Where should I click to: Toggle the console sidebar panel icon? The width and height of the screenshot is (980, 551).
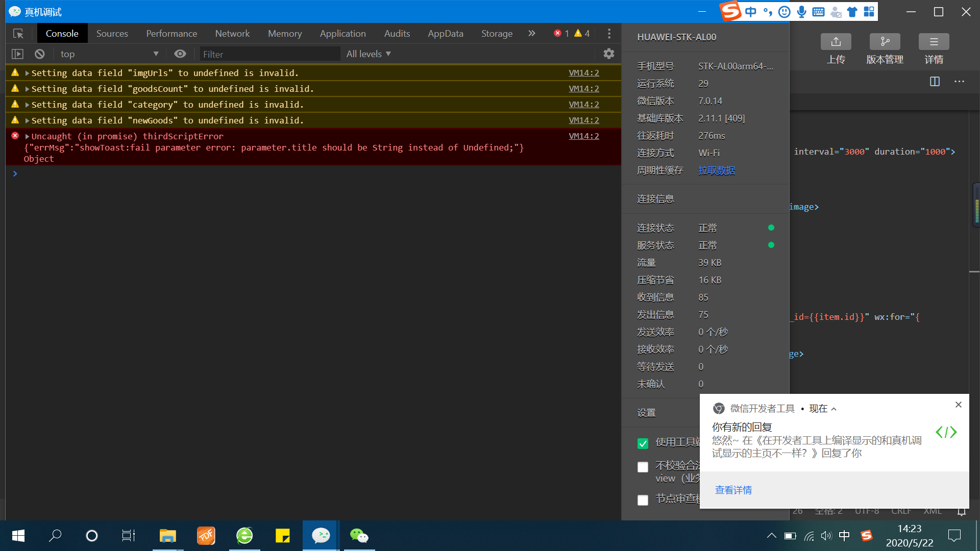tap(17, 54)
